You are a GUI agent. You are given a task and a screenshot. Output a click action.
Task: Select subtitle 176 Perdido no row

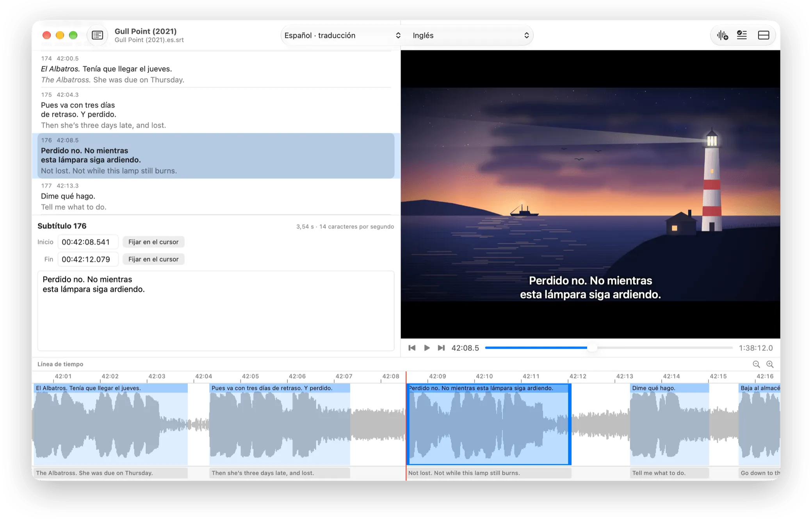point(216,156)
